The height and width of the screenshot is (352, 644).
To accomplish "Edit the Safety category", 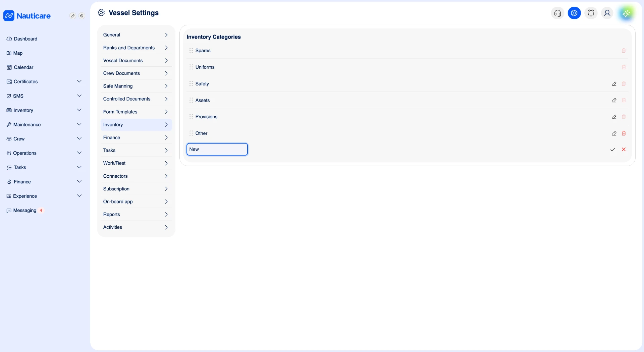I will (614, 84).
